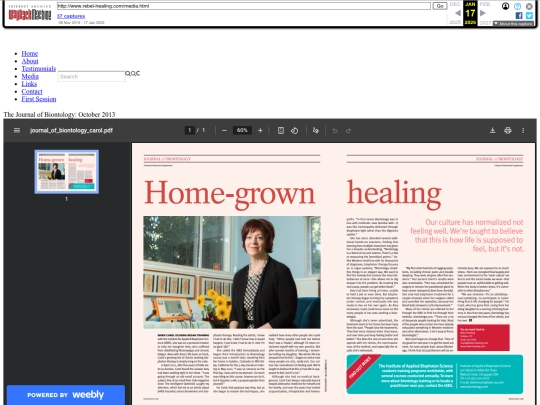540x405 pixels.
Task: Click the 60% zoom level field
Action: 242,130
